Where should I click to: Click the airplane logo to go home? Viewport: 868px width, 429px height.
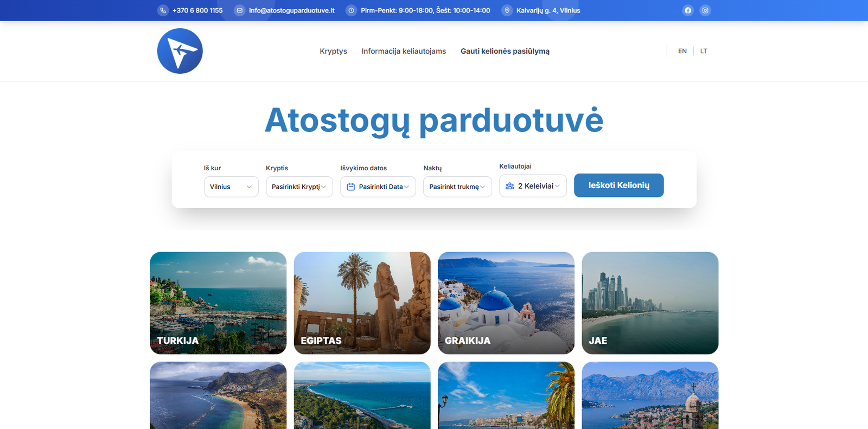[x=180, y=51]
